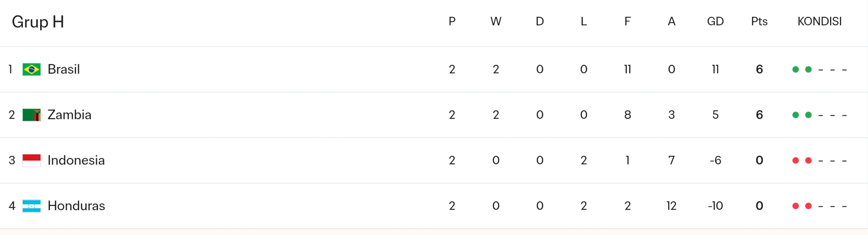Select the Indonesia team name
Viewport: 868px width, 235px height.
76,160
